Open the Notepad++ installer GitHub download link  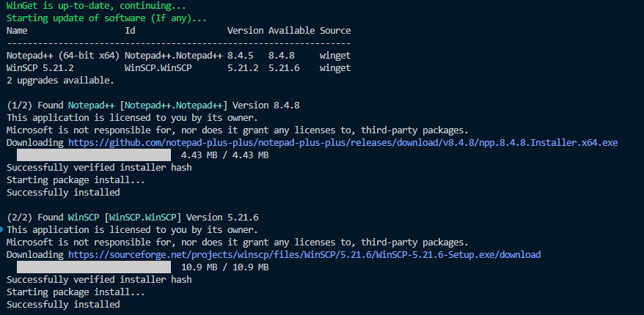pyautogui.click(x=343, y=143)
